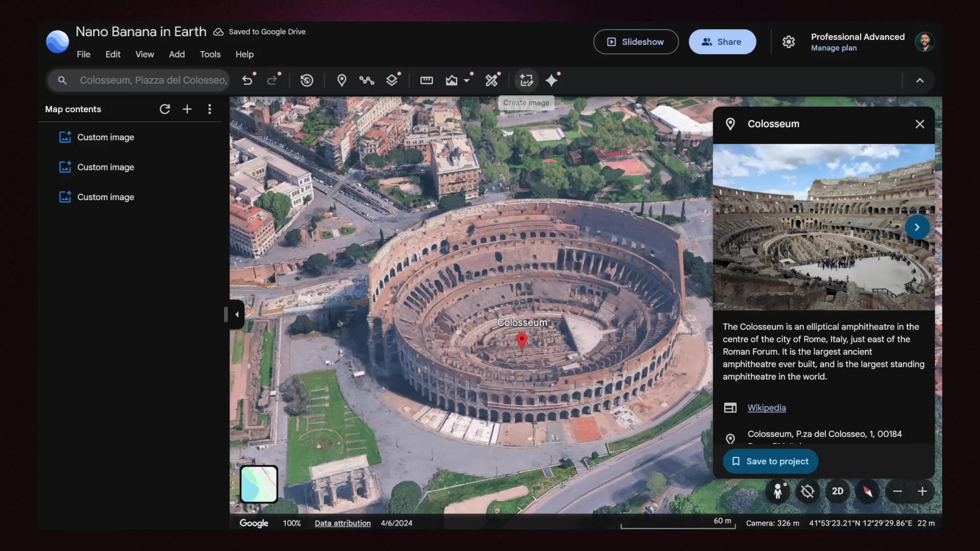Click Save to project button
The image size is (980, 551).
[x=771, y=461]
